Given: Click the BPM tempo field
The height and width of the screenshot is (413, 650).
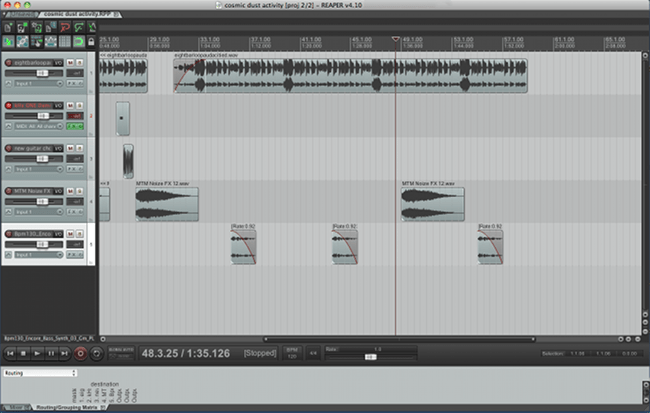Looking at the screenshot, I should pyautogui.click(x=293, y=353).
